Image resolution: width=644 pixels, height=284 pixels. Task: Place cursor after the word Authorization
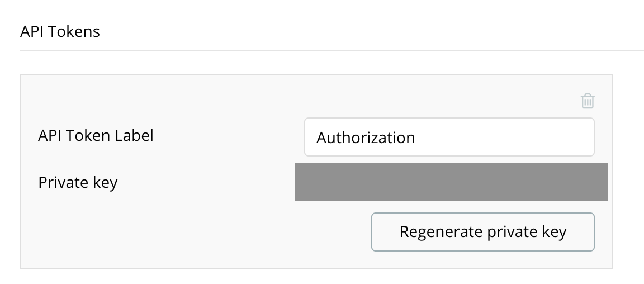(416, 138)
